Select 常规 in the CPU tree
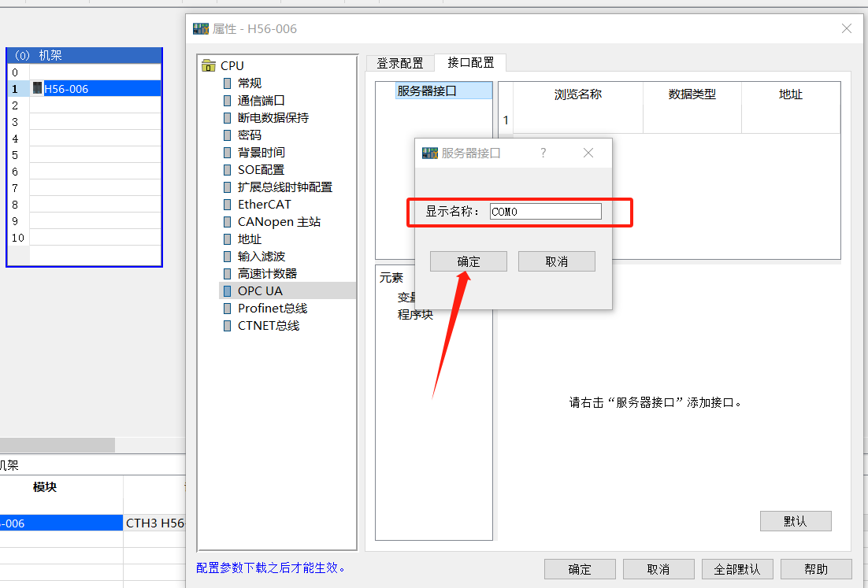 [x=249, y=83]
